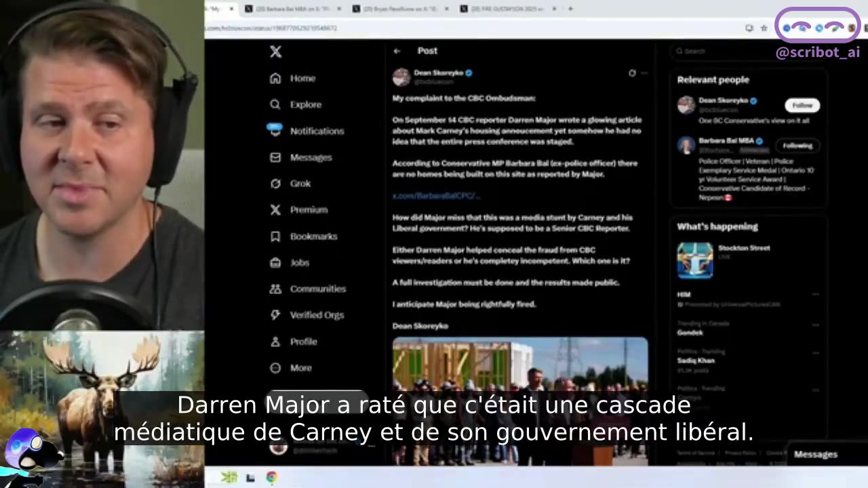Image resolution: width=868 pixels, height=488 pixels.
Task: Open the press conference photo in the post
Action: pyautogui.click(x=520, y=400)
